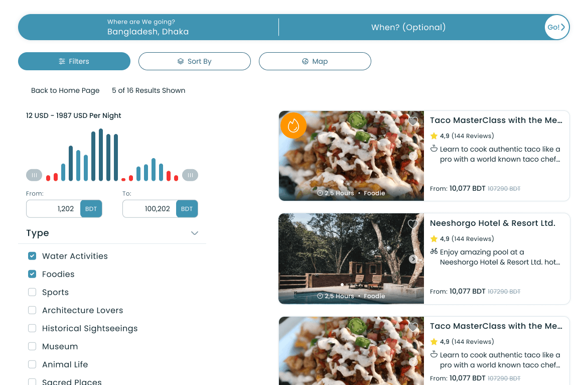Screen dimensions: 588x385
Task: Collapse the Type filter section chevron
Action: [x=194, y=233]
